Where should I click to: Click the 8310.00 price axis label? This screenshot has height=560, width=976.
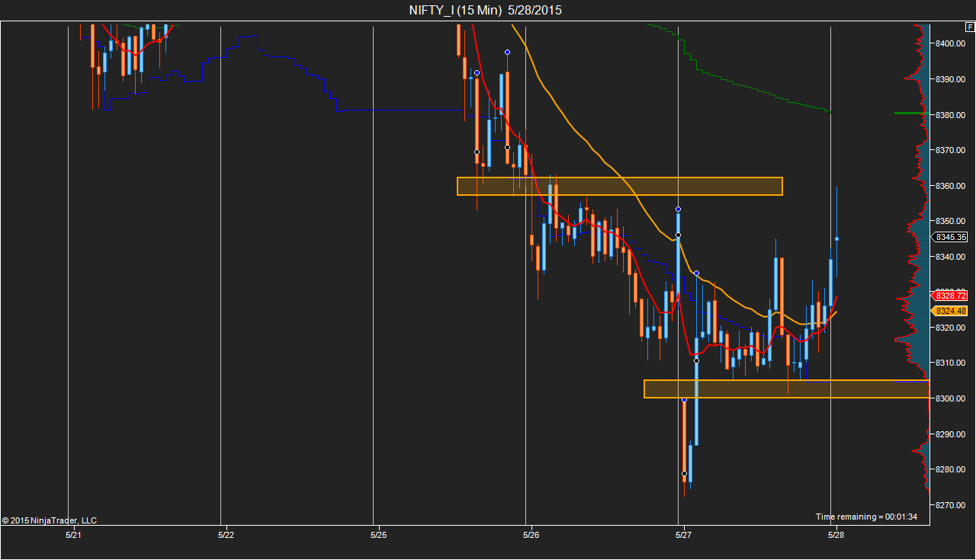[951, 363]
